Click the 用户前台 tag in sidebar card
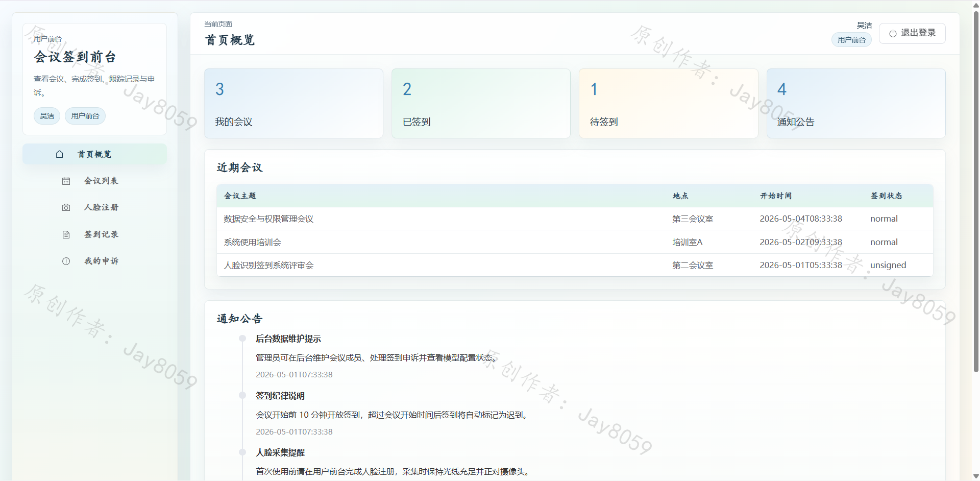This screenshot has height=481, width=980. [x=85, y=116]
